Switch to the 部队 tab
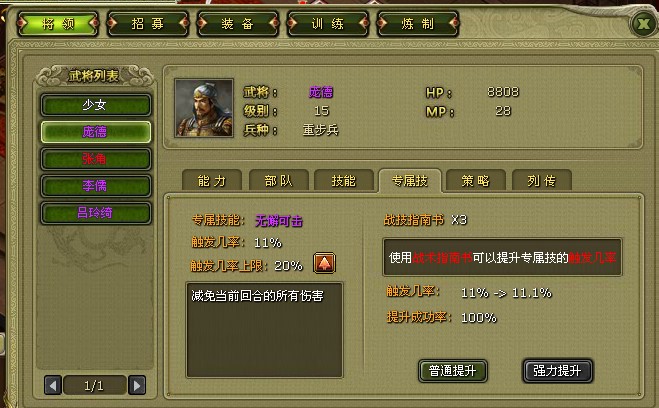 click(278, 181)
